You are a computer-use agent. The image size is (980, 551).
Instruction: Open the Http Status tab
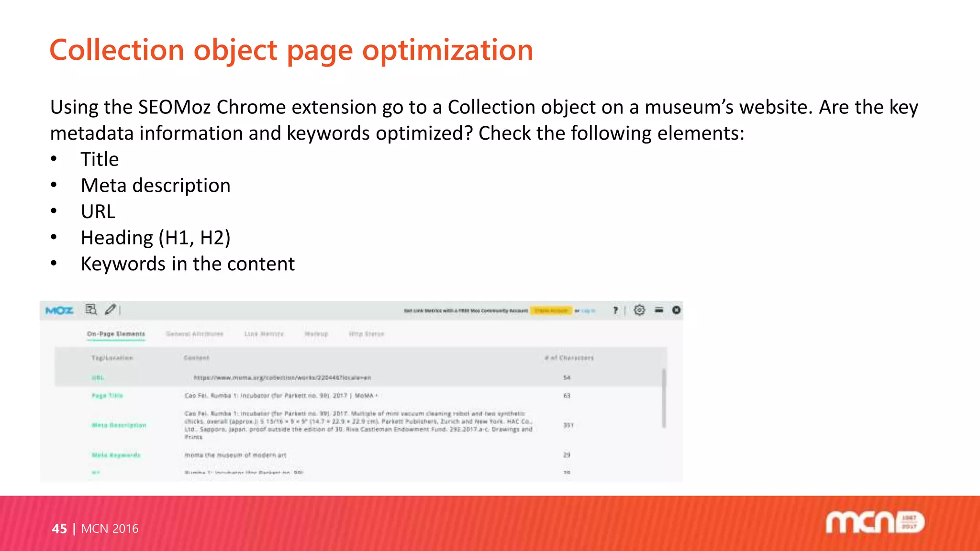pos(367,334)
